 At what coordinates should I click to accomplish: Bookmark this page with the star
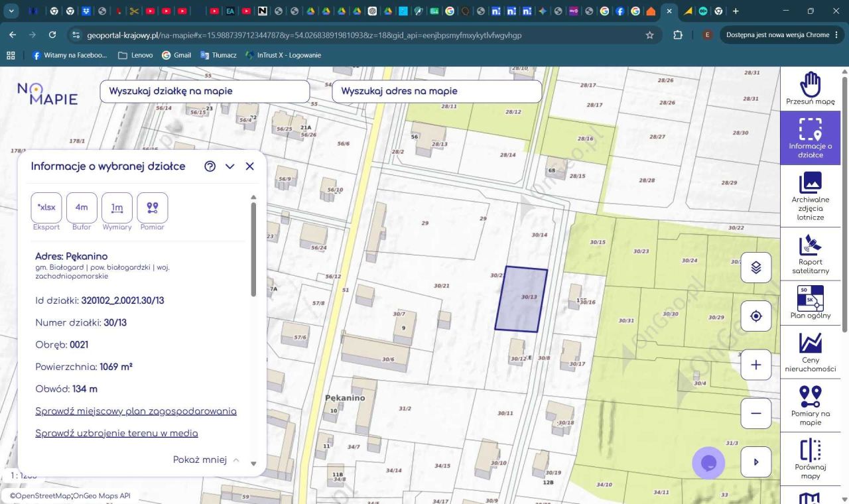[x=649, y=35]
